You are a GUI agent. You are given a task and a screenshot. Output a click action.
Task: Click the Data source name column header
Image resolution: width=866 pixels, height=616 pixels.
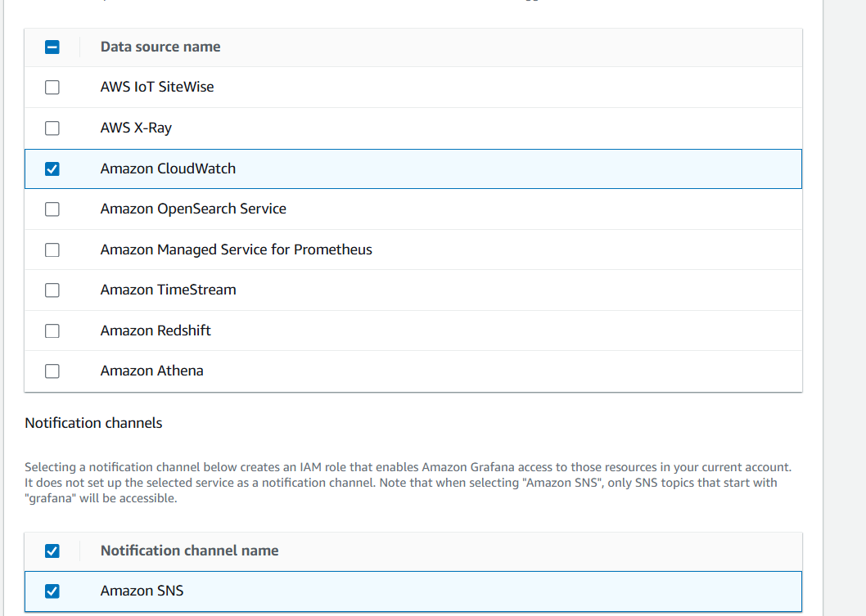pos(160,47)
